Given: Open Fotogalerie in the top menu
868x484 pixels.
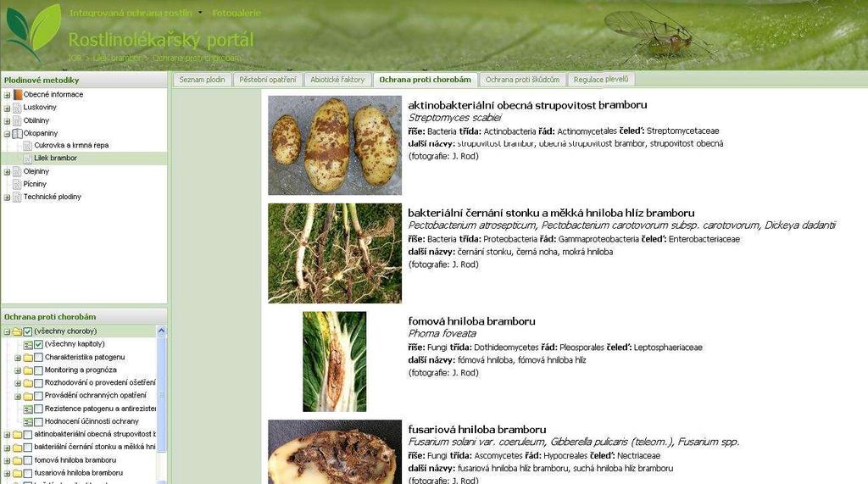Looking at the screenshot, I should click(x=236, y=12).
